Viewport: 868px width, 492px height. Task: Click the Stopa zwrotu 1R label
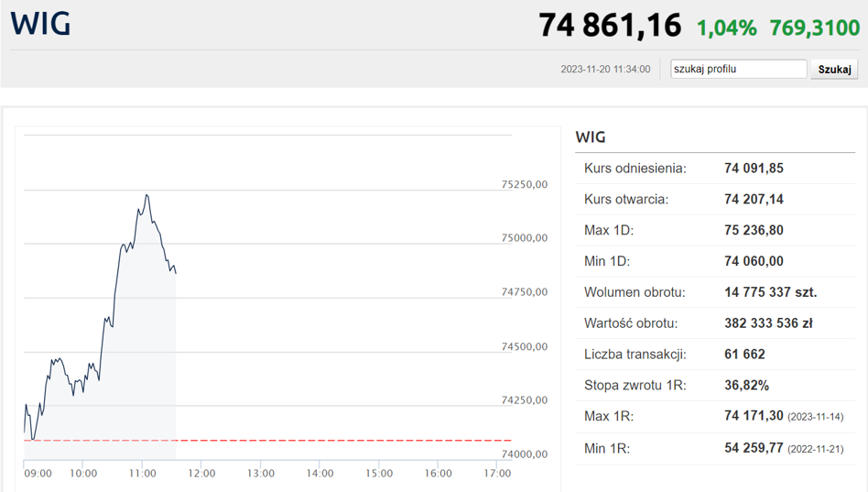pyautogui.click(x=635, y=386)
